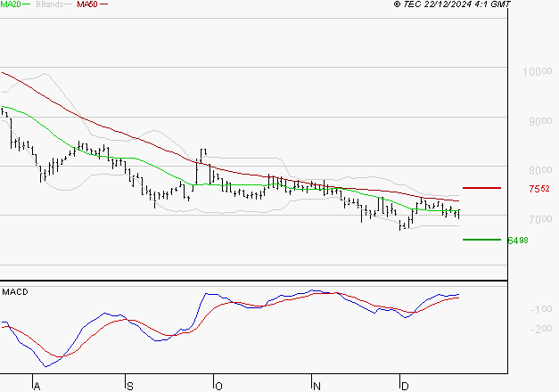This screenshot has width=559, height=392.
Task: Click the MA50 legend label
Action: (x=87, y=4)
